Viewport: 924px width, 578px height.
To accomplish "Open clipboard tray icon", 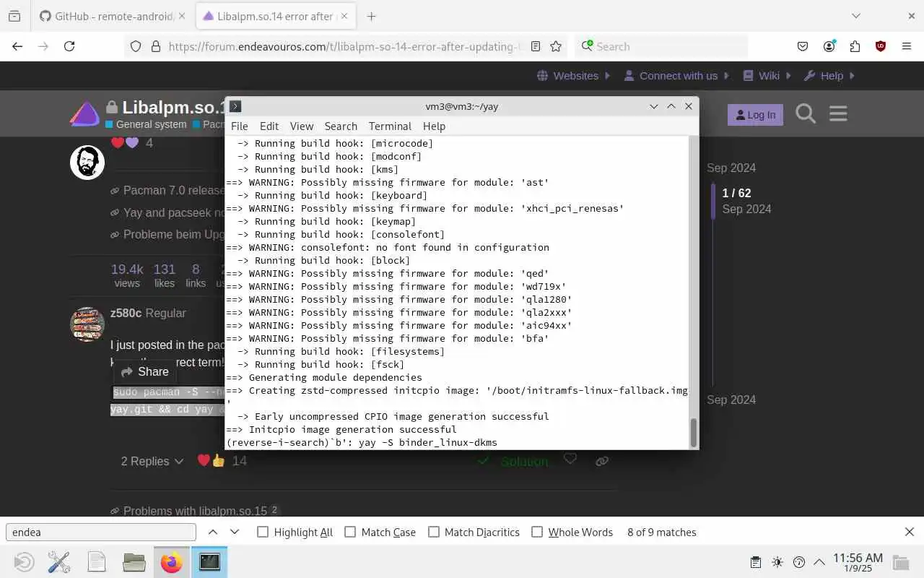I will point(756,562).
